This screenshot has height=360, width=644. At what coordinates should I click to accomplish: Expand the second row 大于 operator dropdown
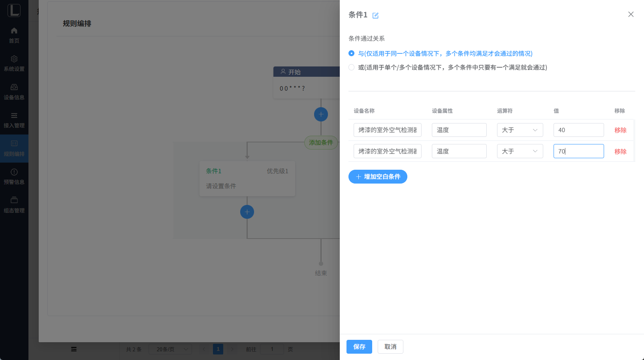(x=520, y=151)
